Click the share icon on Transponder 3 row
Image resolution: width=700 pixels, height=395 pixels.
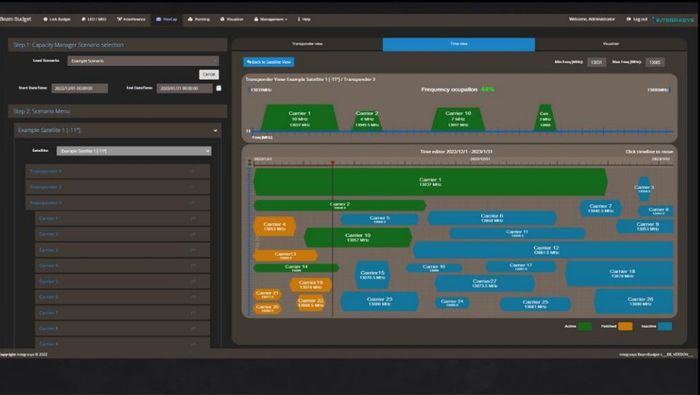193,203
